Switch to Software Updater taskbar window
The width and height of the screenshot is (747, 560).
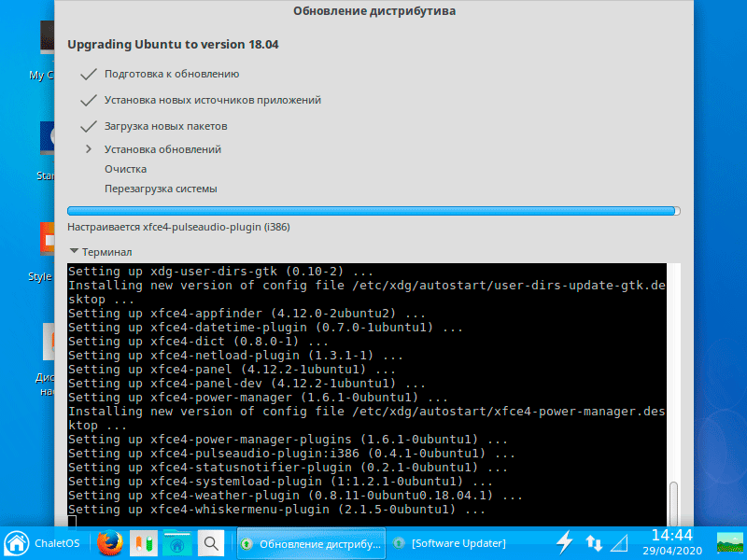click(451, 543)
